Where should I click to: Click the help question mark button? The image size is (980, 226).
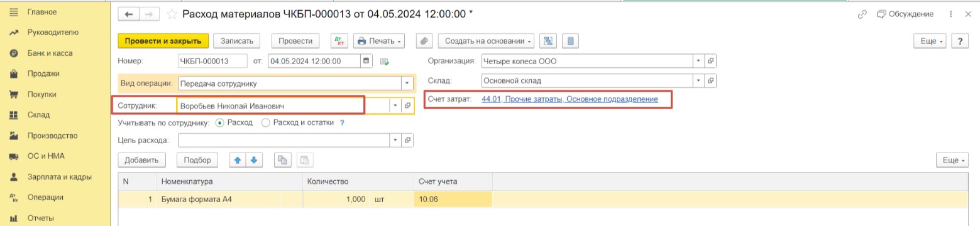tap(960, 41)
